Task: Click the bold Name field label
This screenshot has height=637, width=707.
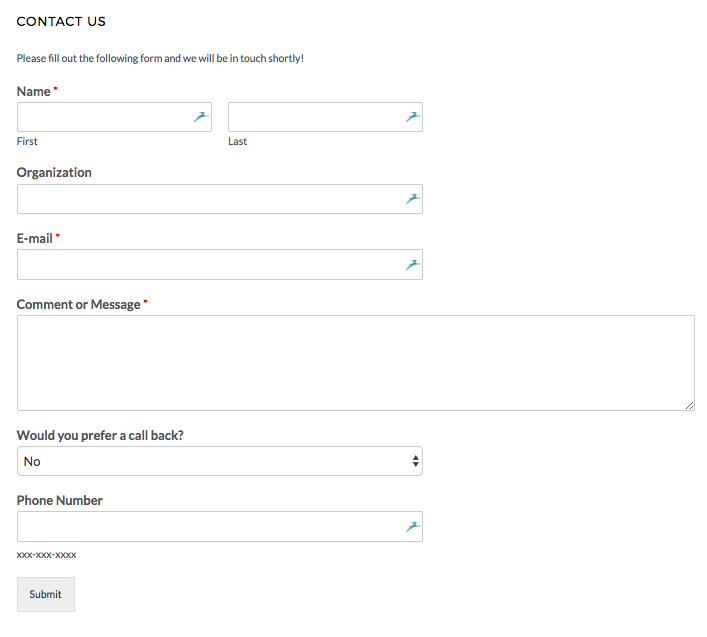Action: (33, 92)
